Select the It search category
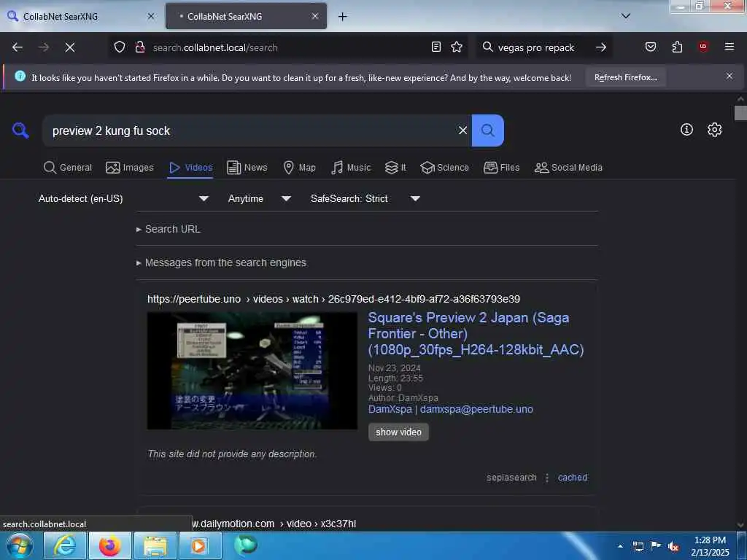 click(x=395, y=168)
